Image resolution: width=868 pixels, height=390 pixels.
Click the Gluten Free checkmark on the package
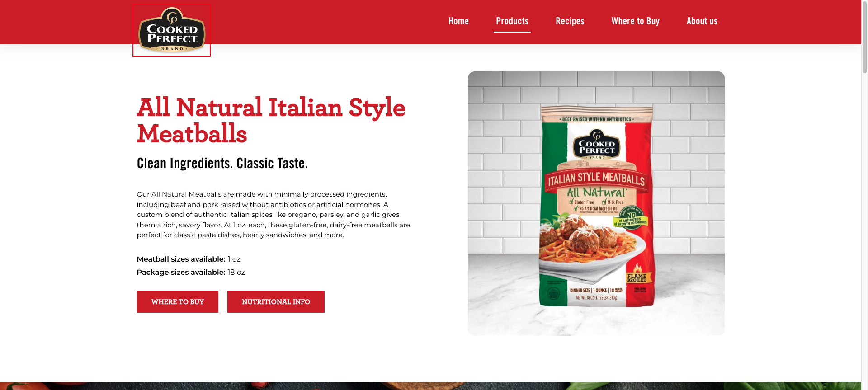(x=582, y=202)
